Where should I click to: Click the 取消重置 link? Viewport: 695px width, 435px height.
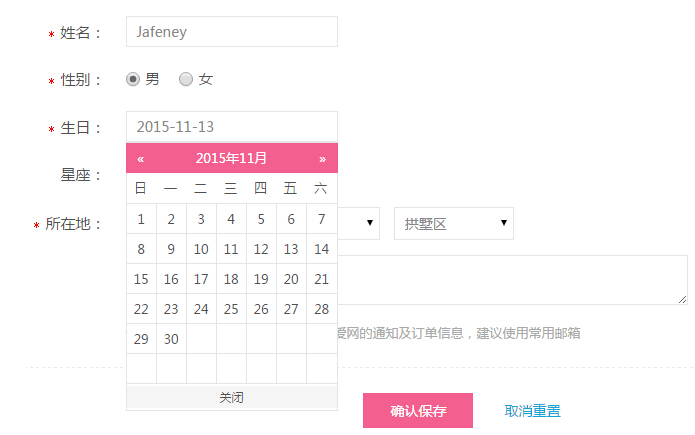[x=532, y=410]
